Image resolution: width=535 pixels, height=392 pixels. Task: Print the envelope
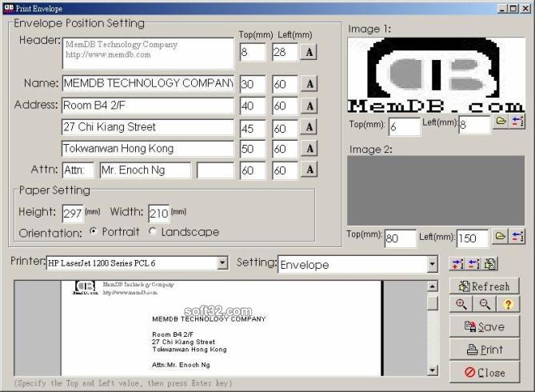click(485, 350)
